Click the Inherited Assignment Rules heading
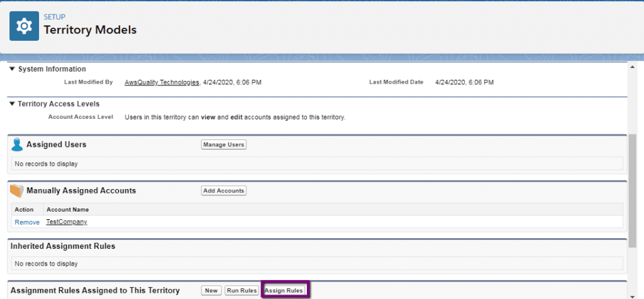 (x=63, y=246)
